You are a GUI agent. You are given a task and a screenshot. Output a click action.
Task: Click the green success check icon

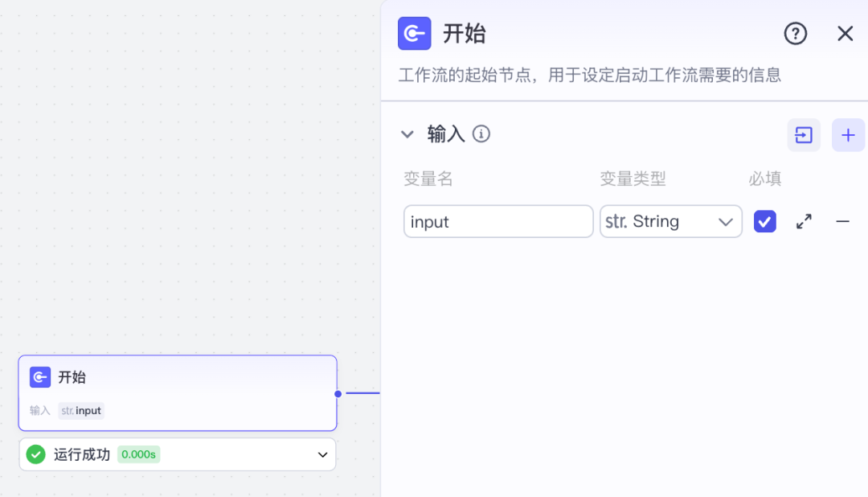35,454
